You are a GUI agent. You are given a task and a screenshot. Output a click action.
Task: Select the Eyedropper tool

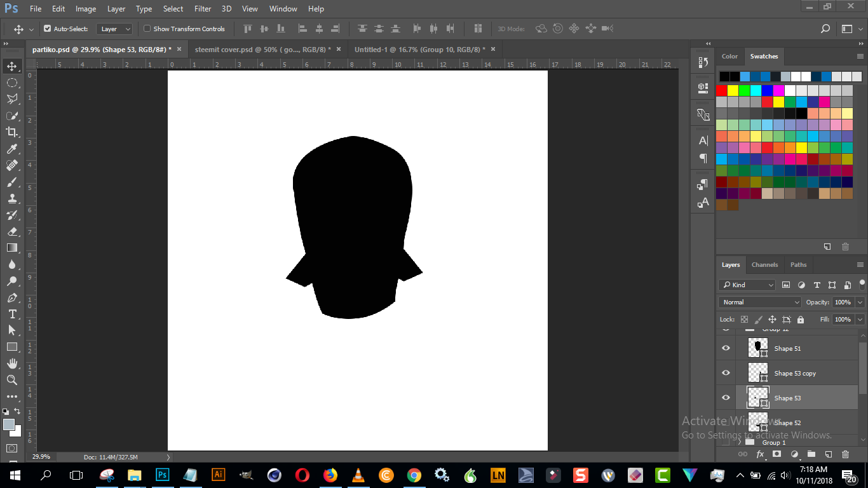click(12, 149)
